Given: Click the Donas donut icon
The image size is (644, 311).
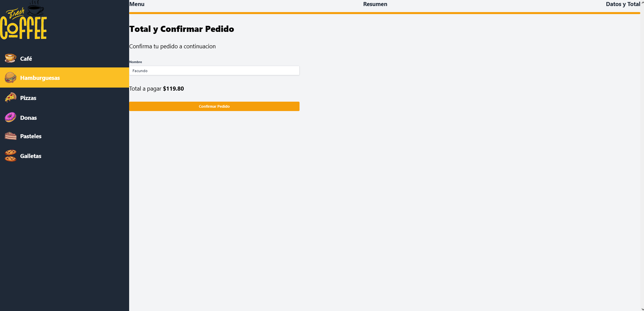Looking at the screenshot, I should pyautogui.click(x=10, y=117).
